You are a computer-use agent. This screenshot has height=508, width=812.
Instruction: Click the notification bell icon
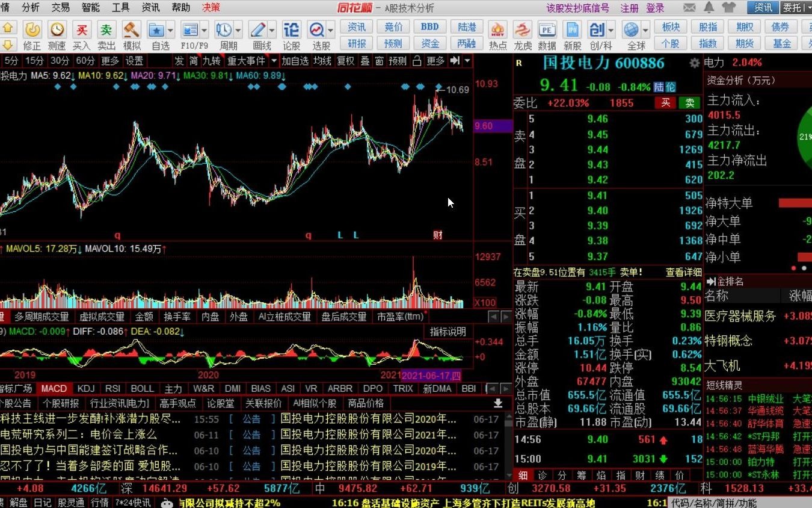709,8
